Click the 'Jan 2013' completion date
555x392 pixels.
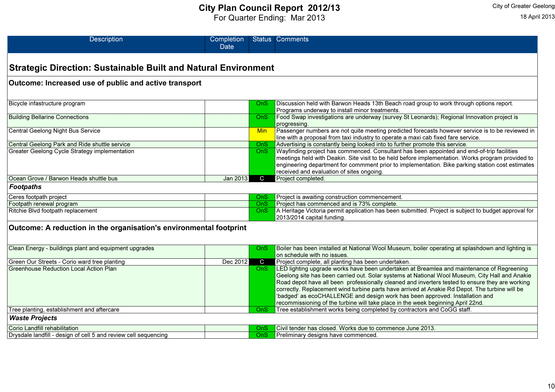235,179
